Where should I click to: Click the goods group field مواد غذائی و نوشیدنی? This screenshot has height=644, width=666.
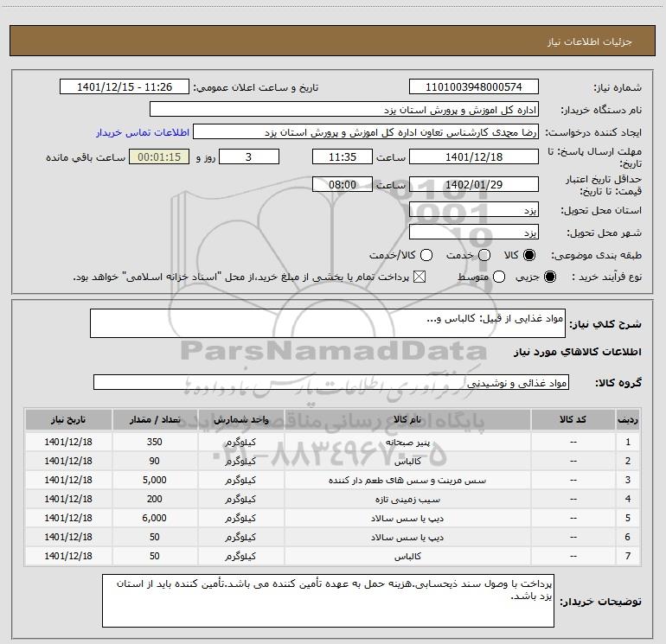[x=331, y=382]
